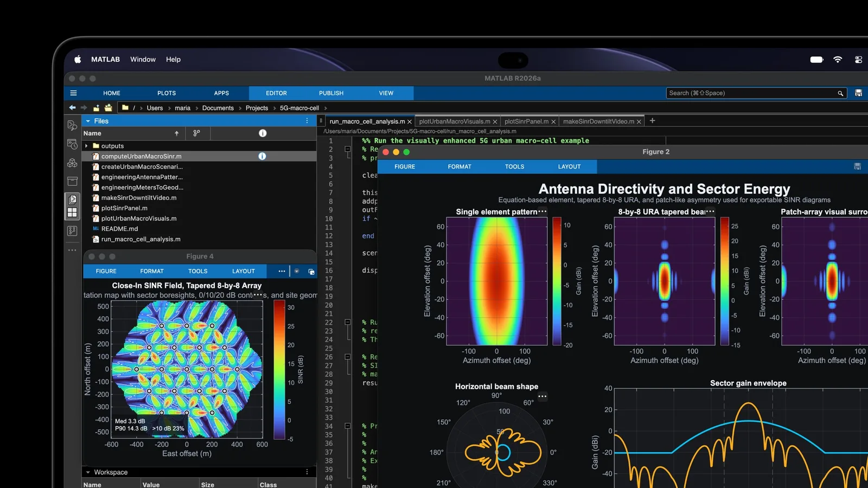The height and width of the screenshot is (488, 868).
Task: Click the source control column header icon
Action: point(196,133)
